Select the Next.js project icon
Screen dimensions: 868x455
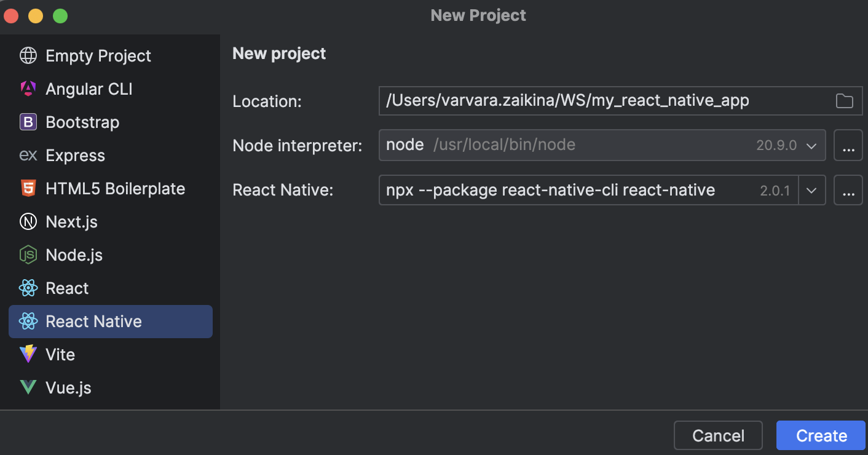[28, 221]
